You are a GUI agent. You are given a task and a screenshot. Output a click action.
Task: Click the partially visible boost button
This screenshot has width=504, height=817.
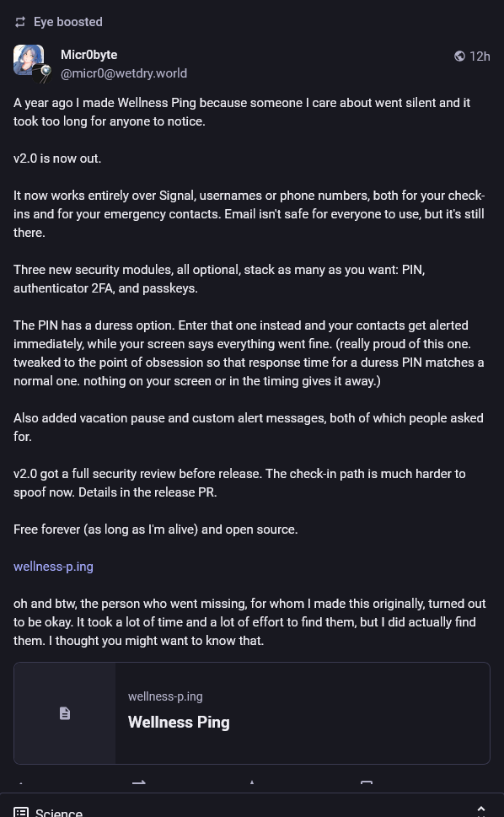point(139,782)
